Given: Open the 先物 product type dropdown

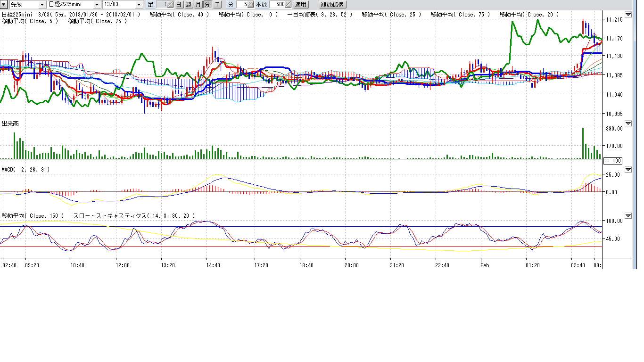Looking at the screenshot, I should point(42,4).
